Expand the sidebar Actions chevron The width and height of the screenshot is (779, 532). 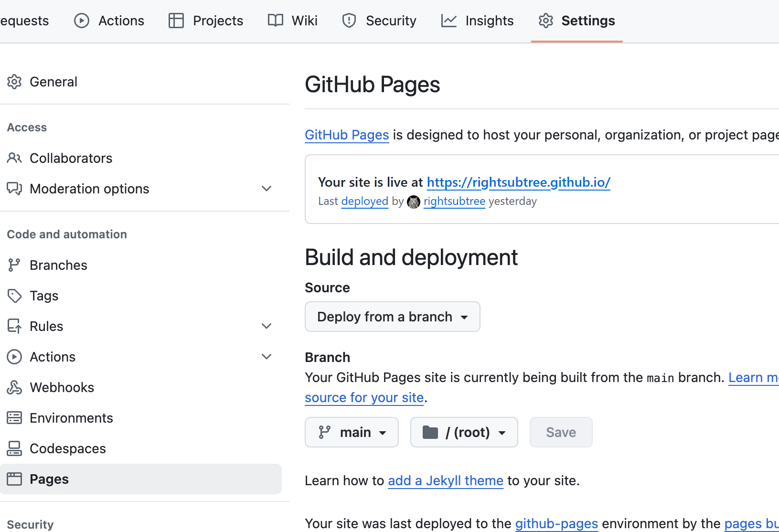point(267,357)
